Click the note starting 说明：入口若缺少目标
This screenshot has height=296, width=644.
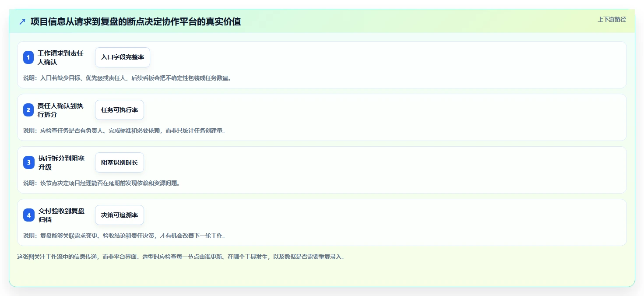(127, 78)
